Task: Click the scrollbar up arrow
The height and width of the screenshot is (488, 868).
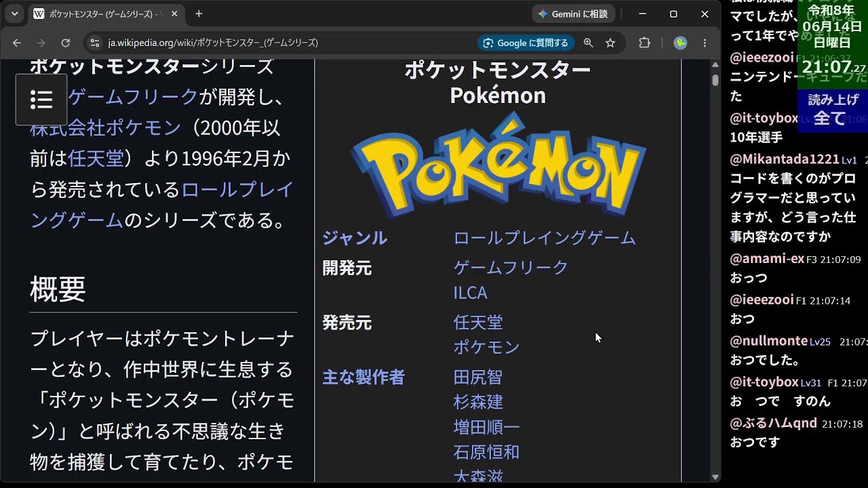Action: pos(715,64)
